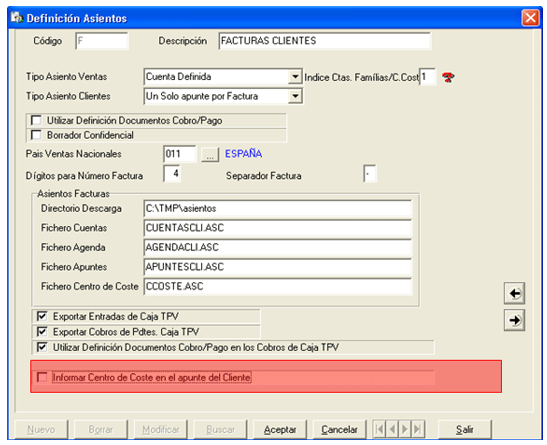Image resolution: width=547 pixels, height=445 pixels.
Task: Click the Definición Asientos title bar icon
Action: (x=16, y=17)
